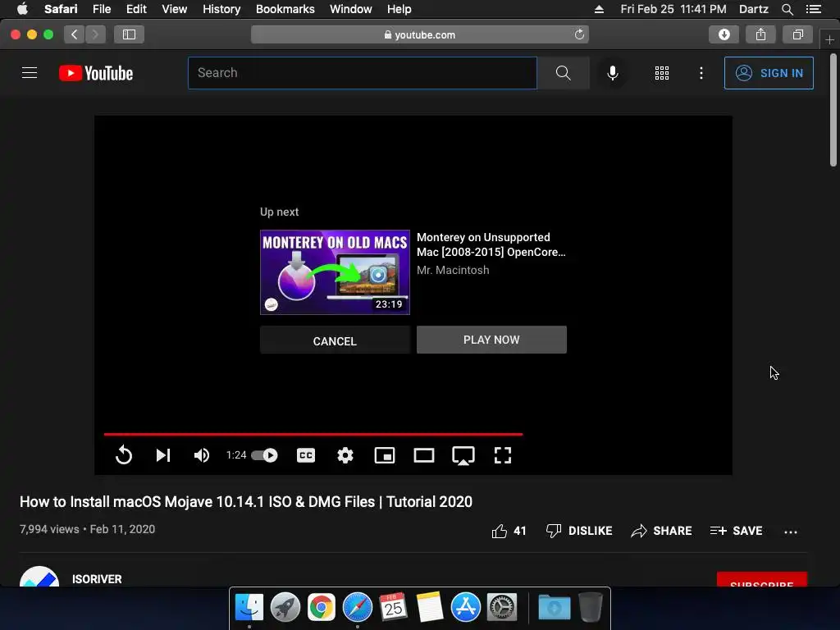Image resolution: width=840 pixels, height=630 pixels.
Task: Launch Finder from the Dock
Action: click(x=249, y=607)
